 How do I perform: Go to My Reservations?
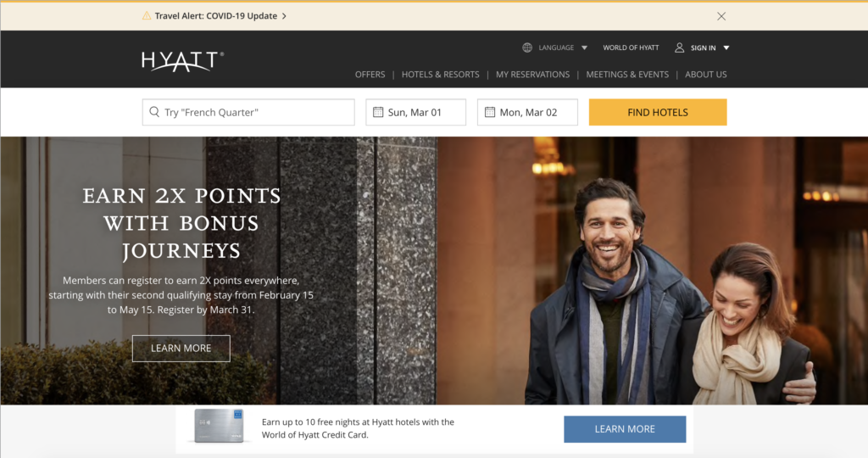coord(532,74)
